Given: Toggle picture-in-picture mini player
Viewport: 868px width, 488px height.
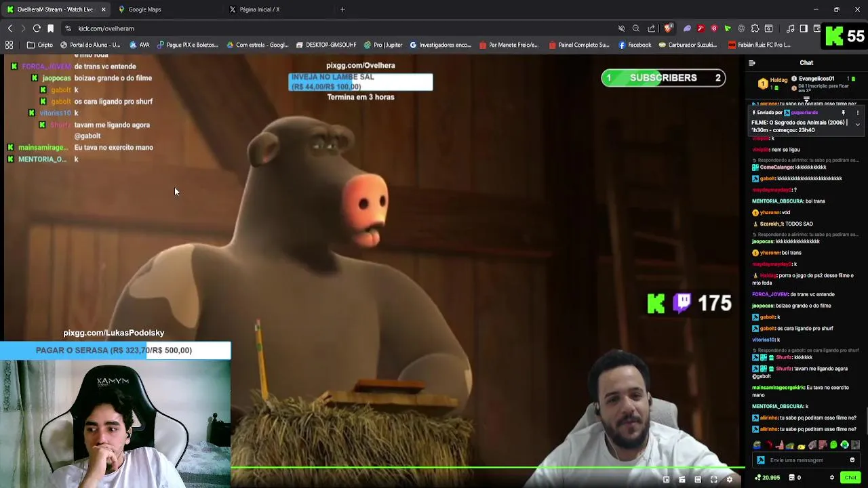Looking at the screenshot, I should [x=666, y=480].
